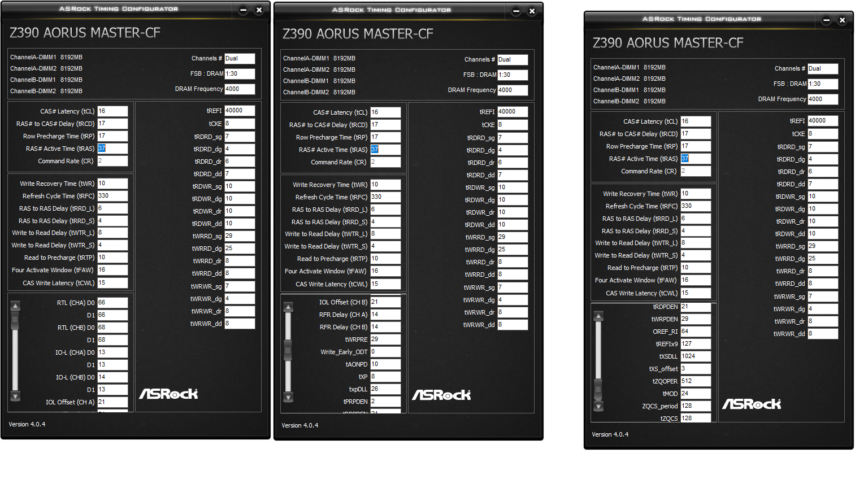Click tXP value 8 in middle window
This screenshot has width=868, height=488.
385,377
